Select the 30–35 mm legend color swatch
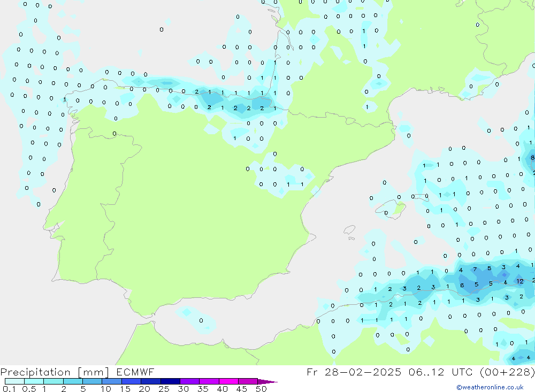This screenshot has width=535, height=392. (x=190, y=381)
